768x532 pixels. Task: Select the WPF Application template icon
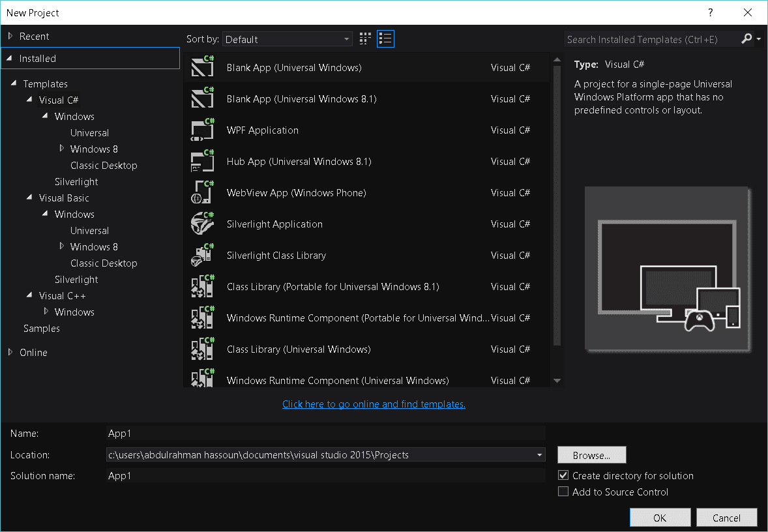coord(202,130)
